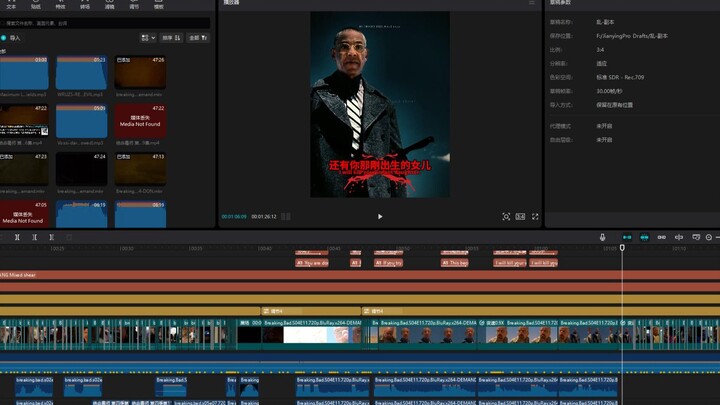Click the preview scope/focus capture icon
Screen dimensions: 720x405
(506, 217)
